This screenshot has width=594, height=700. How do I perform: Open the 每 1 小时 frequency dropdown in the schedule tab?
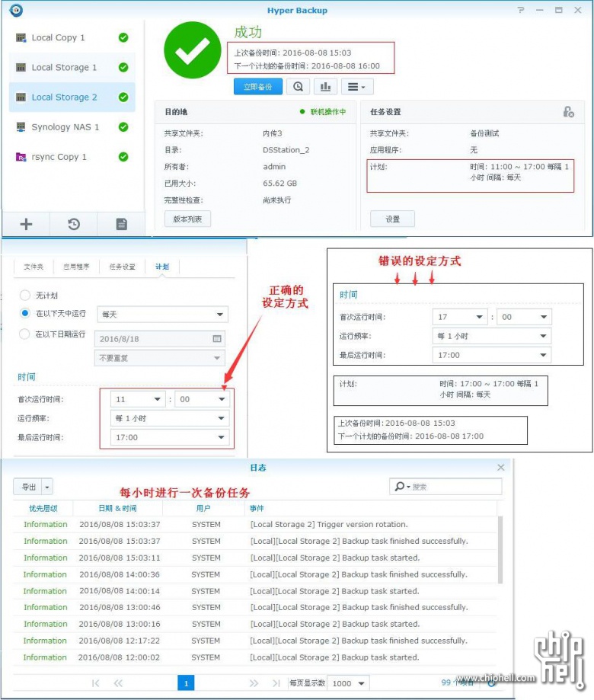[170, 418]
